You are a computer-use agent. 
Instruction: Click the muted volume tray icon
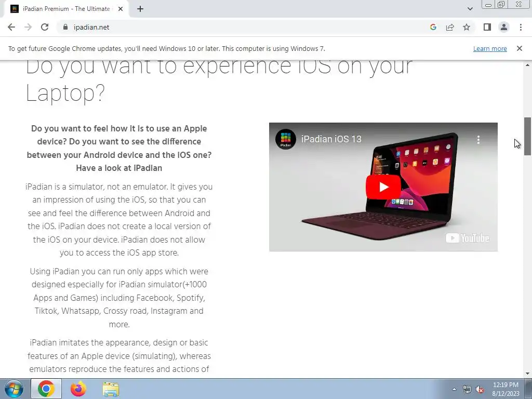pyautogui.click(x=480, y=389)
